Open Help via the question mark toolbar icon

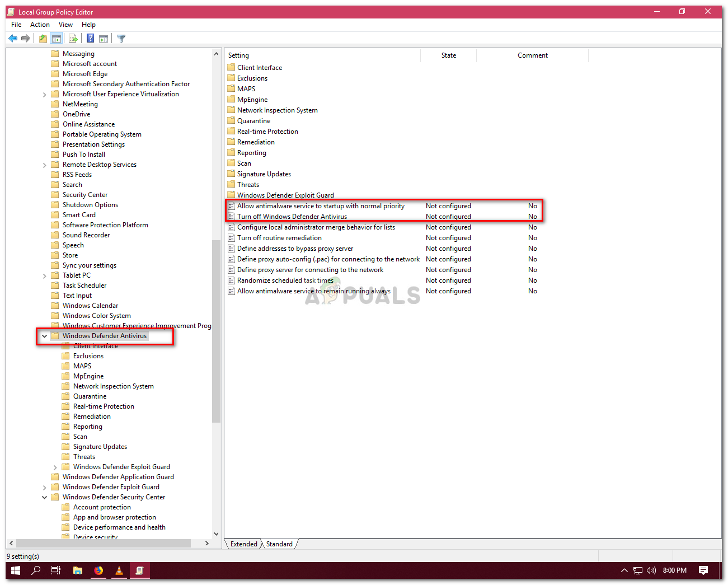90,38
